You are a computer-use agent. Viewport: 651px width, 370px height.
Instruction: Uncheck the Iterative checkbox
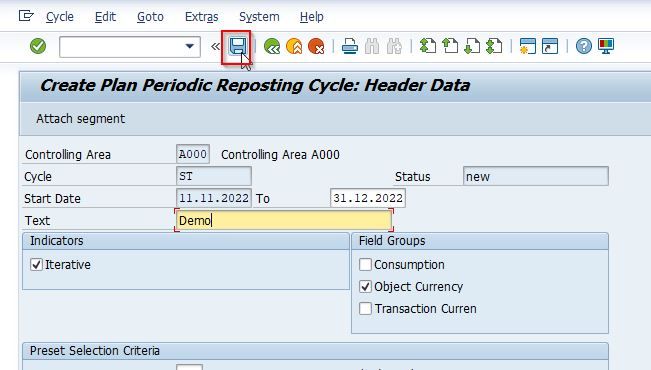coord(37,265)
